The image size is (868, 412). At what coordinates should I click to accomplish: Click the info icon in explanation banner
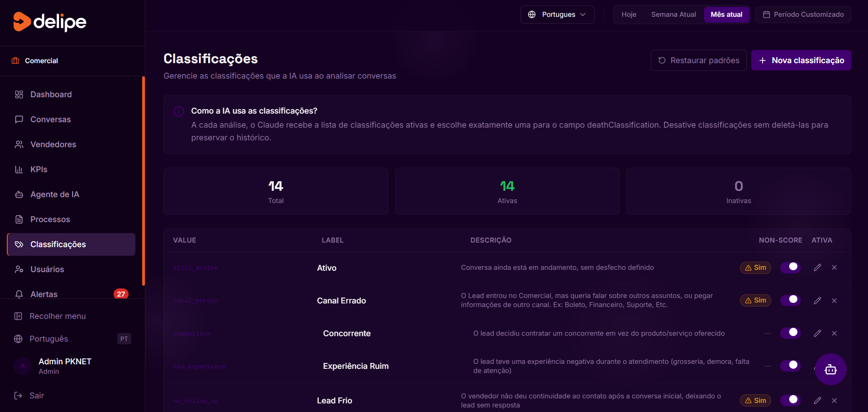179,111
